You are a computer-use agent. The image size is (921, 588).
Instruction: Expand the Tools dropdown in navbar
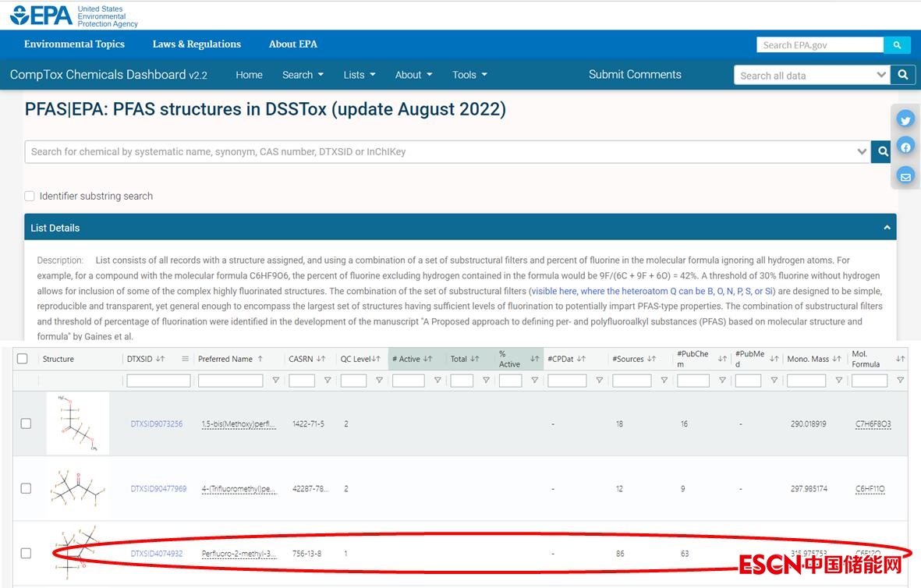point(469,75)
